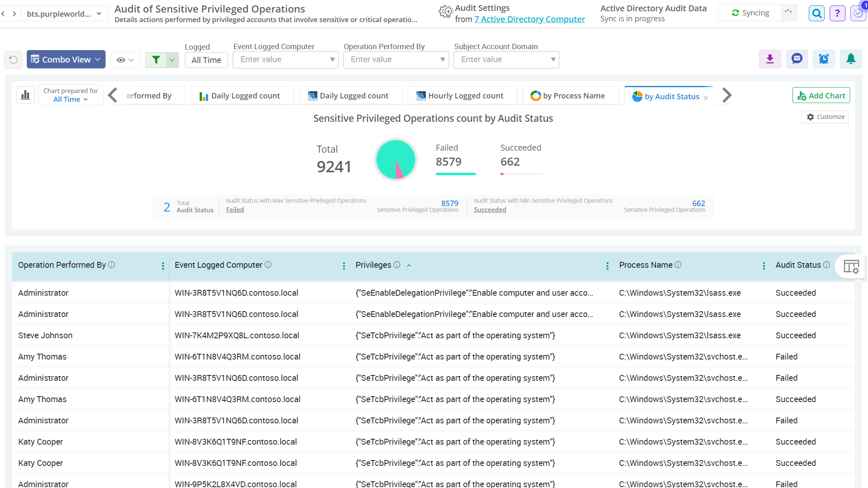Click the alarm clock schedule icon
The height and width of the screenshot is (488, 868).
824,59
